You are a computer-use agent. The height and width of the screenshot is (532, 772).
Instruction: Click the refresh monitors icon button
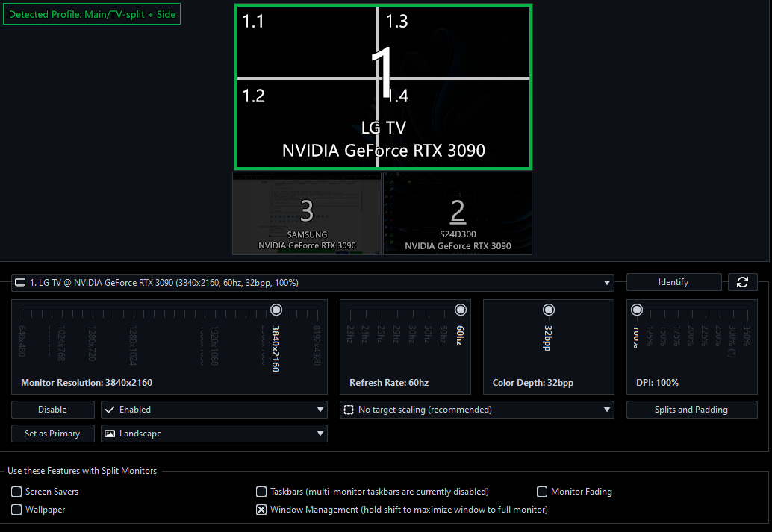pos(741,282)
